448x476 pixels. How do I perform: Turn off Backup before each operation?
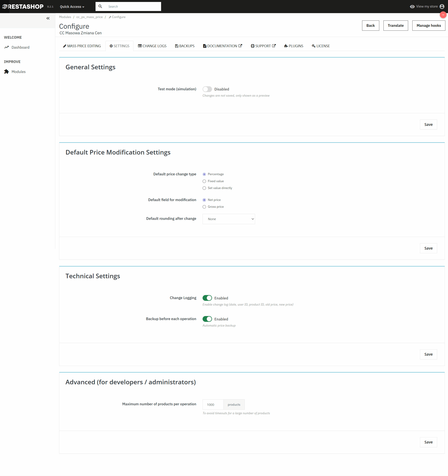coord(207,319)
